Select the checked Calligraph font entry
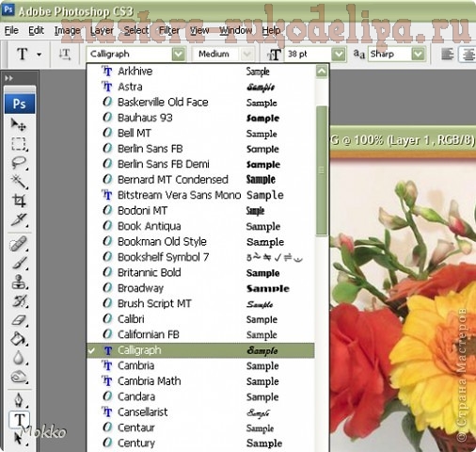 tap(200, 350)
